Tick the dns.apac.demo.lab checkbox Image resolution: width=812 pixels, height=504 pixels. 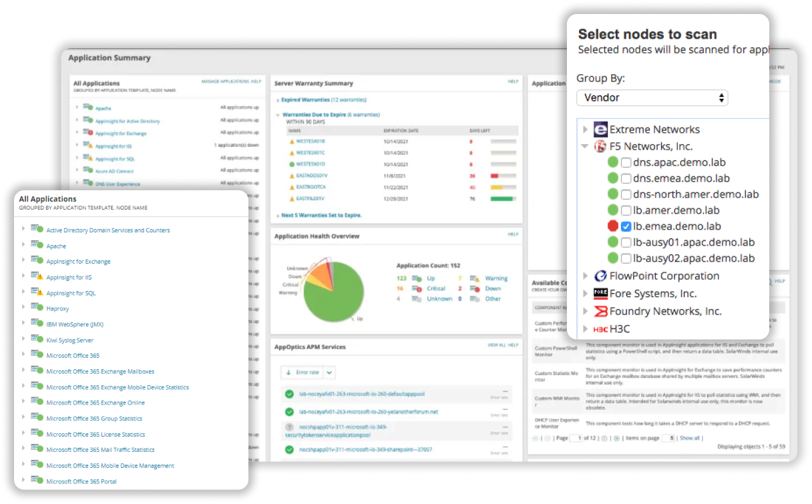[x=626, y=162]
